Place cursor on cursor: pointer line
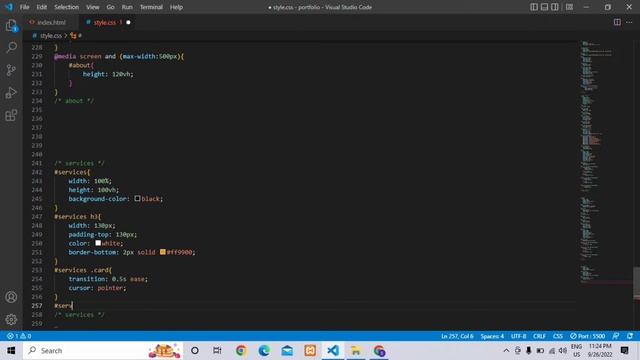This screenshot has height=360, width=640. [98, 288]
